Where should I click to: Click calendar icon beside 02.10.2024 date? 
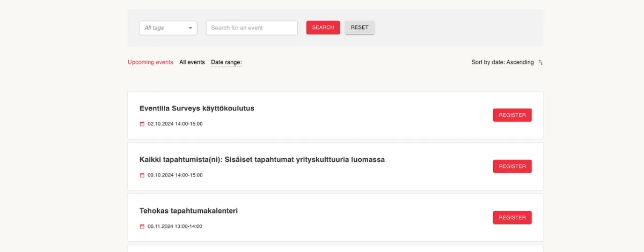coord(142,124)
